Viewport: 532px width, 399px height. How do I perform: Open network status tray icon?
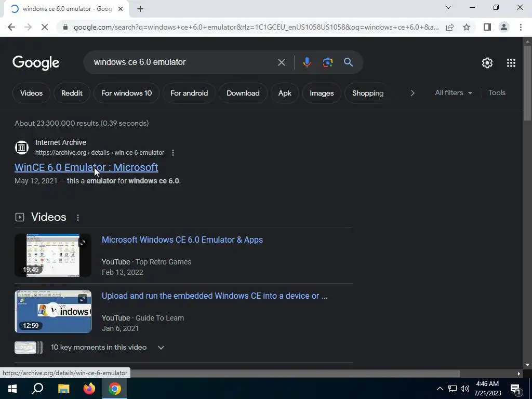click(453, 389)
